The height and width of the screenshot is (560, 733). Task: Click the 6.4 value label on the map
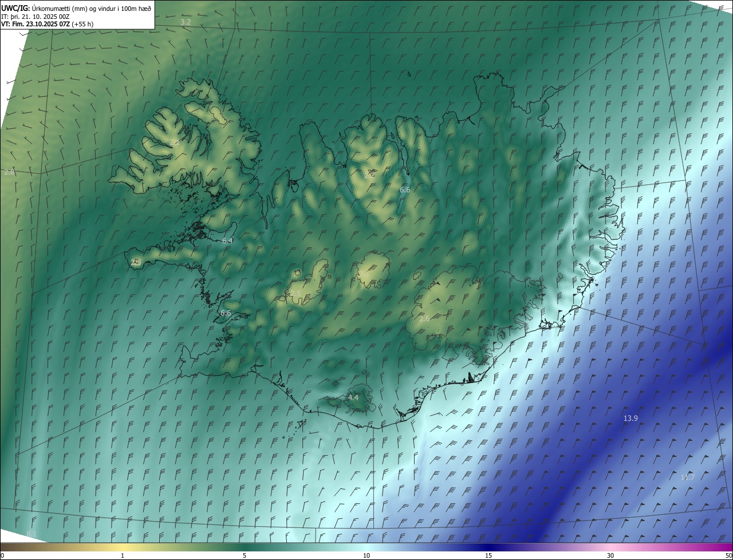[x=227, y=241]
